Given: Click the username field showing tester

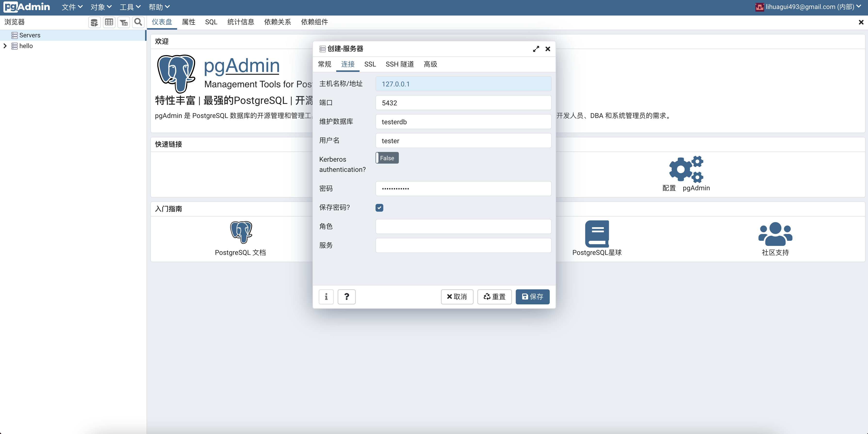Looking at the screenshot, I should tap(463, 141).
